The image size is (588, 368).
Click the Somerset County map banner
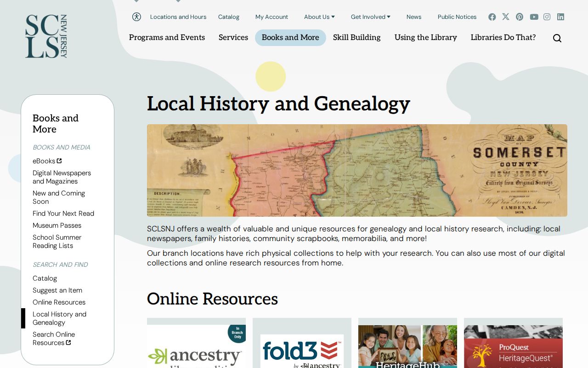pos(357,170)
